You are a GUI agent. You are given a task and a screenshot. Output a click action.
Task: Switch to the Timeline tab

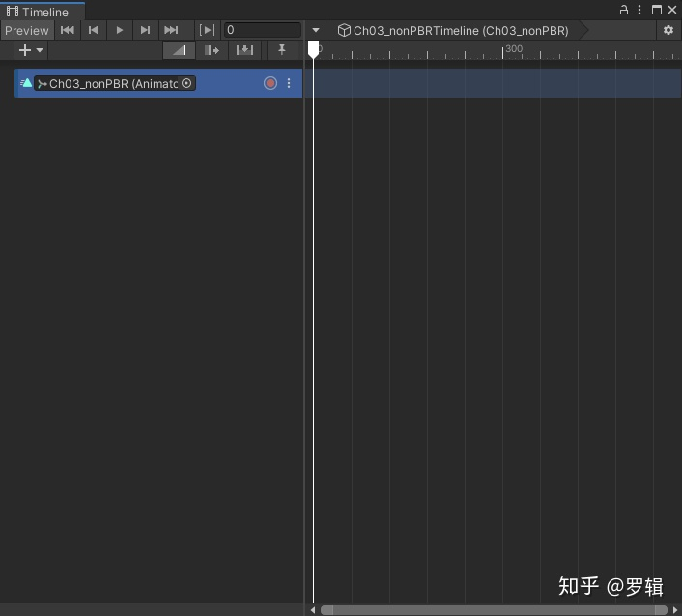[43, 12]
